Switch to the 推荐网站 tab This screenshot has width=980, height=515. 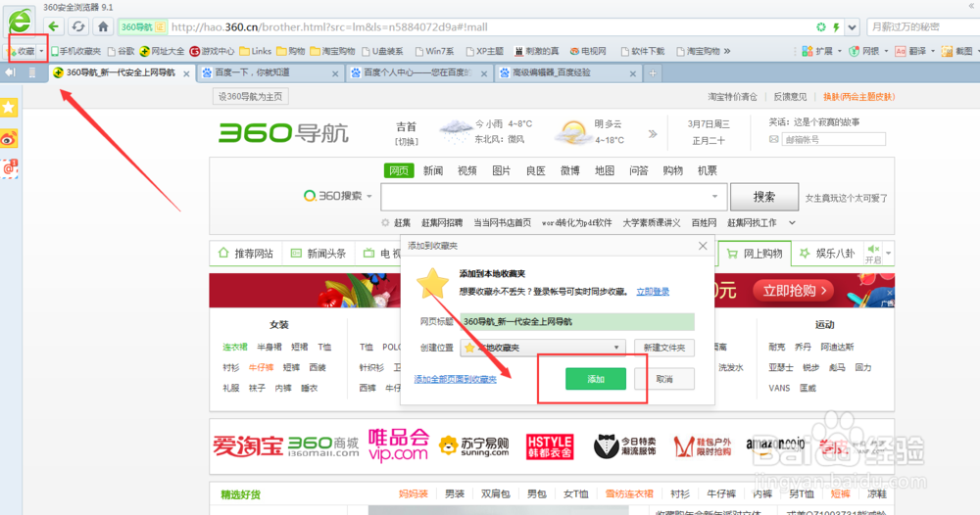(246, 254)
